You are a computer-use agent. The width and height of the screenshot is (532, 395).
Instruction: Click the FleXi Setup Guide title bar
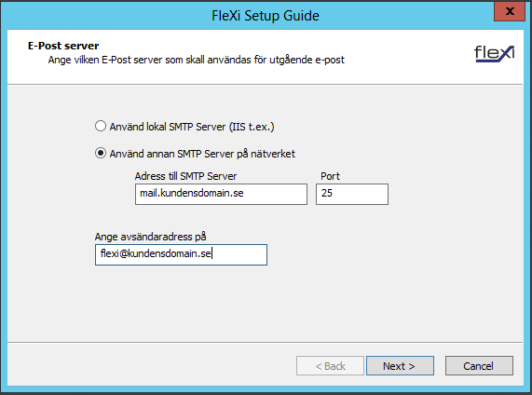click(x=266, y=16)
